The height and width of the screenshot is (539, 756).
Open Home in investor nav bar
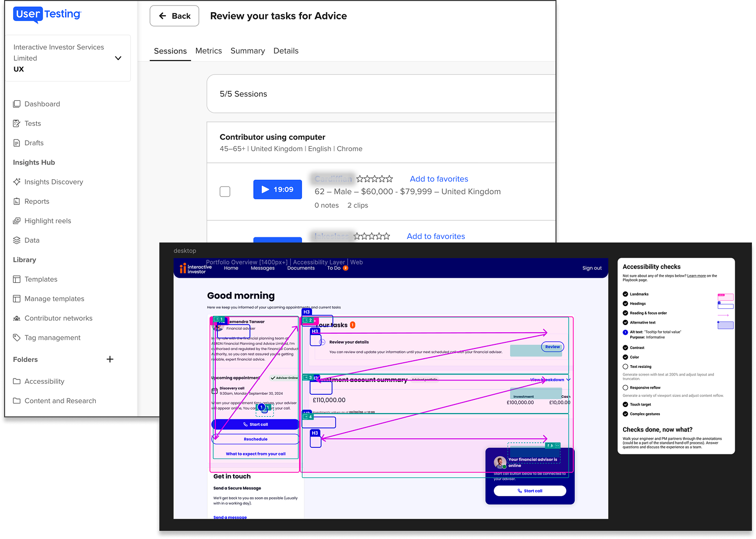pos(231,268)
